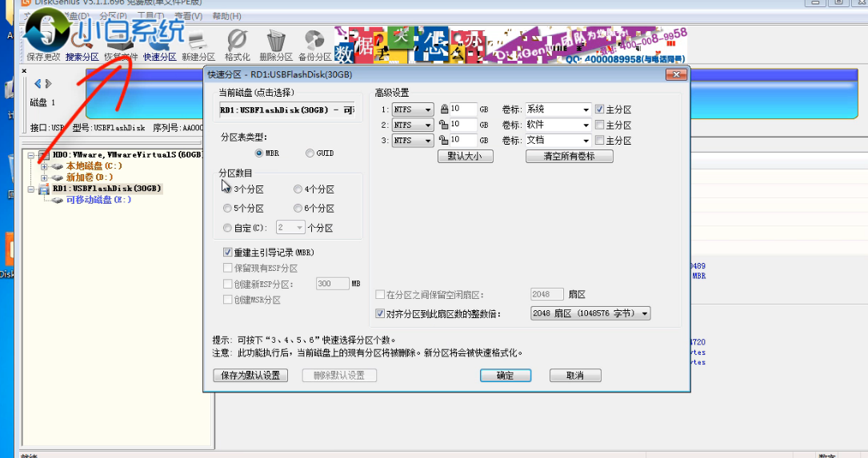Click 保存为默认设置 button
The image size is (868, 458).
[x=250, y=375]
